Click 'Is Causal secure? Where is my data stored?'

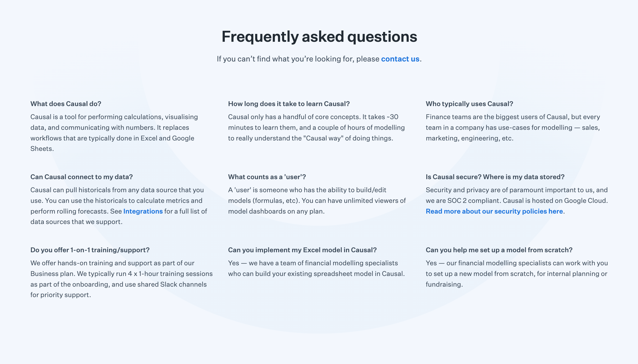click(495, 177)
